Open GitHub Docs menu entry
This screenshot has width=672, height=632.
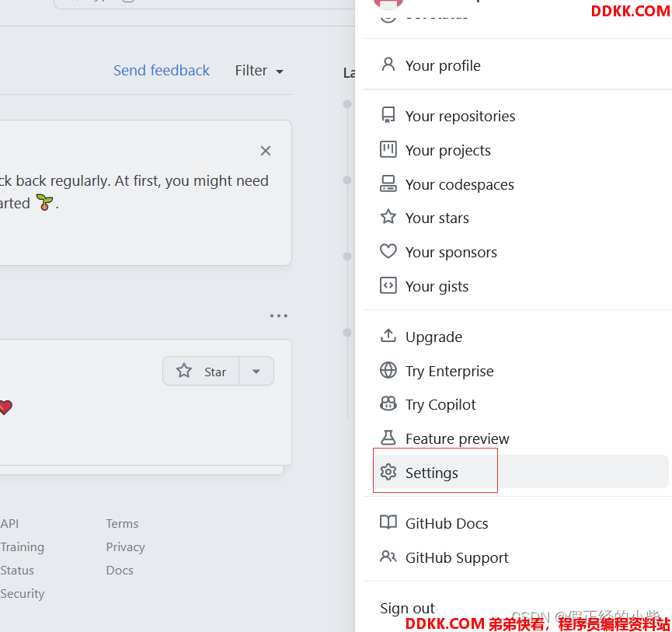[x=446, y=523]
